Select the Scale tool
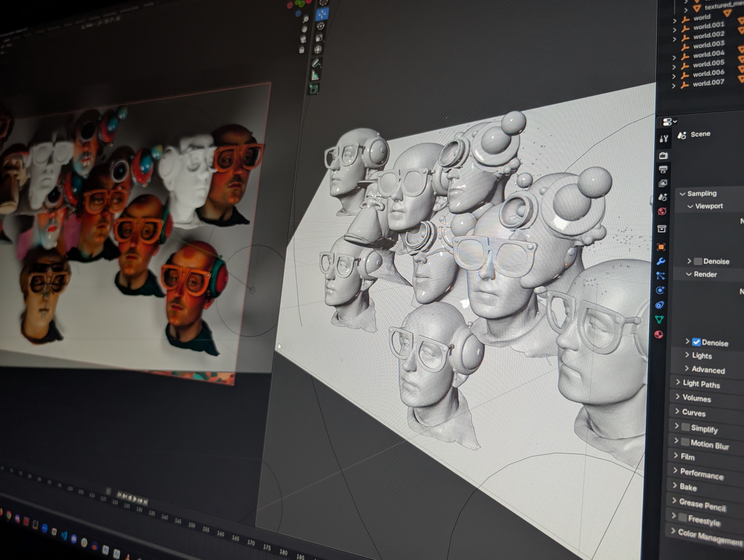The image size is (744, 560). 319,38
